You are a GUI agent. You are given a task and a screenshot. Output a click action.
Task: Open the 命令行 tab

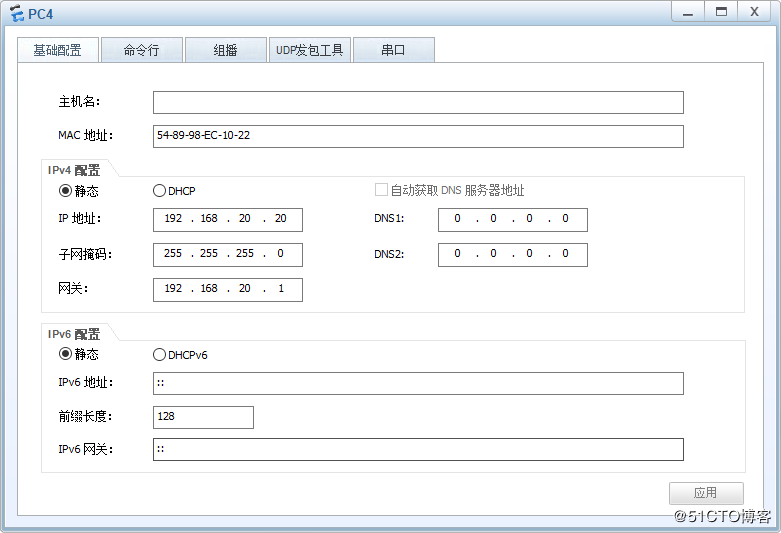(x=142, y=50)
